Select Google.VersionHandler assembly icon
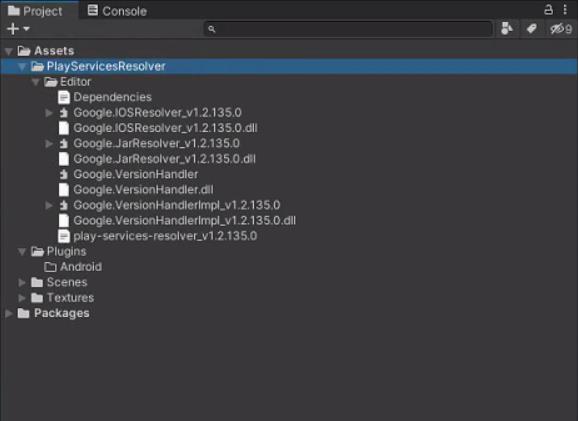The height and width of the screenshot is (421, 578). point(64,174)
